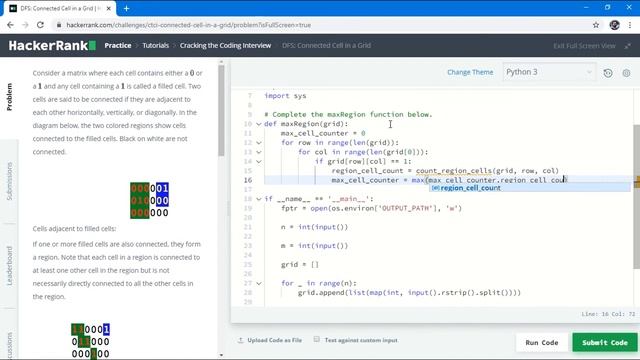Select the Problem sidebar tab
The height and width of the screenshot is (360, 640).
(9, 97)
